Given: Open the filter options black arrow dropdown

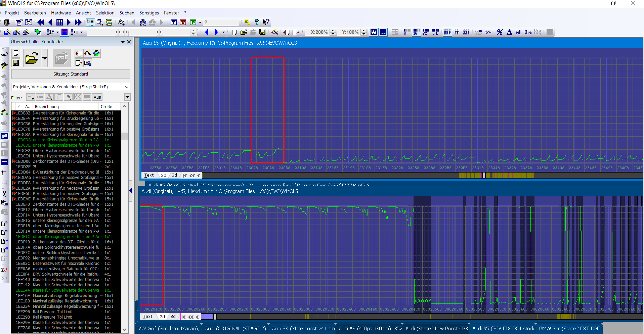Looking at the screenshot, I should pyautogui.click(x=127, y=97).
